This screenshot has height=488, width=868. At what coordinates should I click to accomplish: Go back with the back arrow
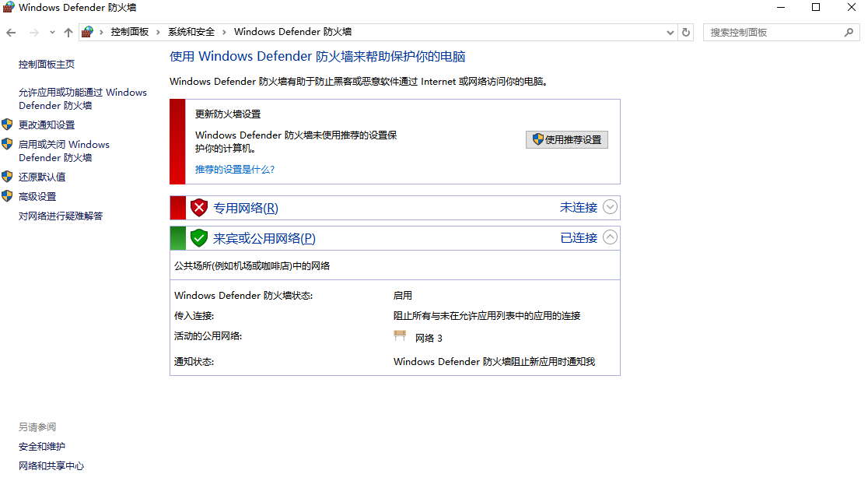(11, 33)
